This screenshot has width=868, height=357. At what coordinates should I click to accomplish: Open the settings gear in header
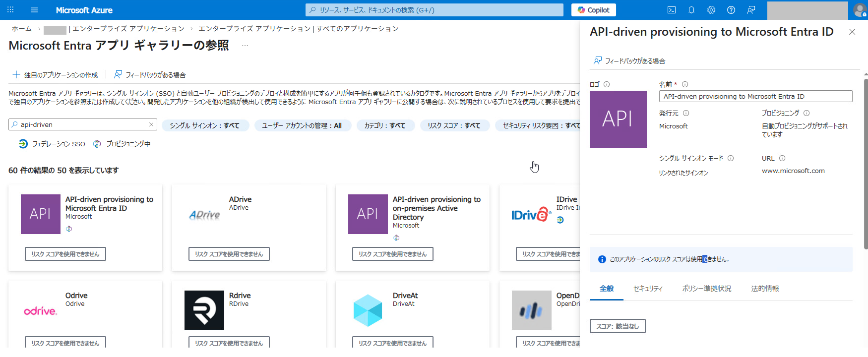pos(711,10)
